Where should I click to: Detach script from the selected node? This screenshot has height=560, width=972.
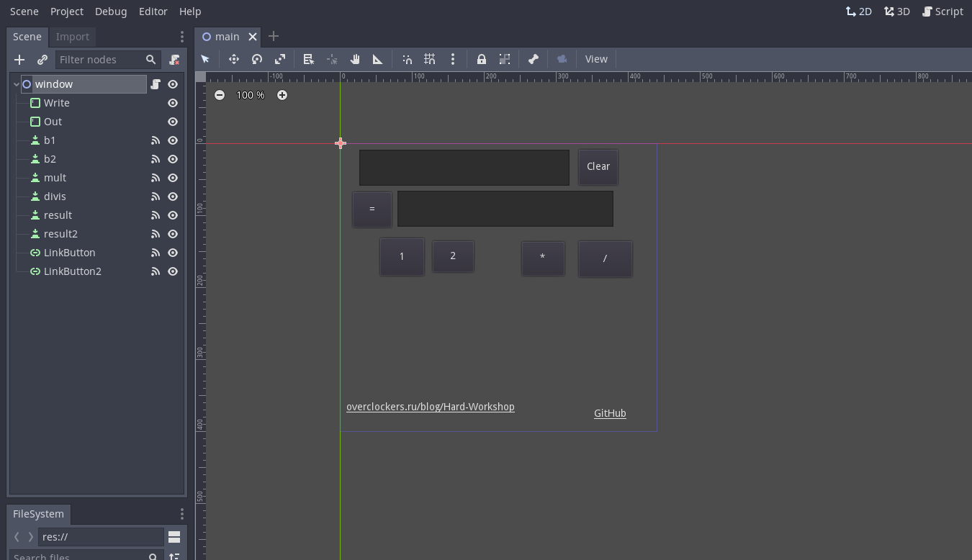coord(174,60)
